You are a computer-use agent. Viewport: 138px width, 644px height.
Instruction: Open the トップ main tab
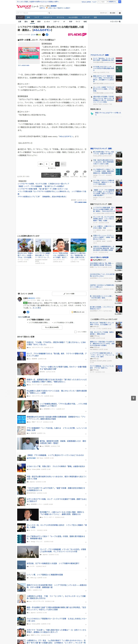(20, 17)
